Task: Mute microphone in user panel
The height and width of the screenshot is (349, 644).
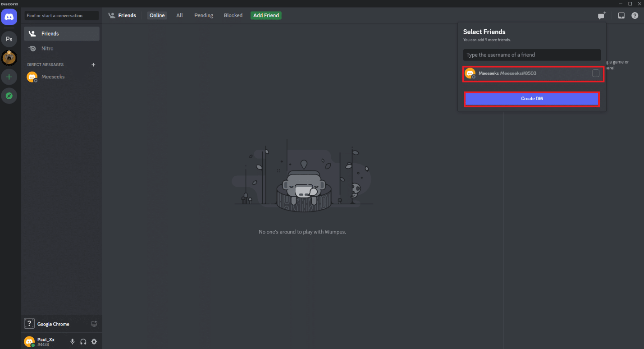Action: click(x=72, y=342)
